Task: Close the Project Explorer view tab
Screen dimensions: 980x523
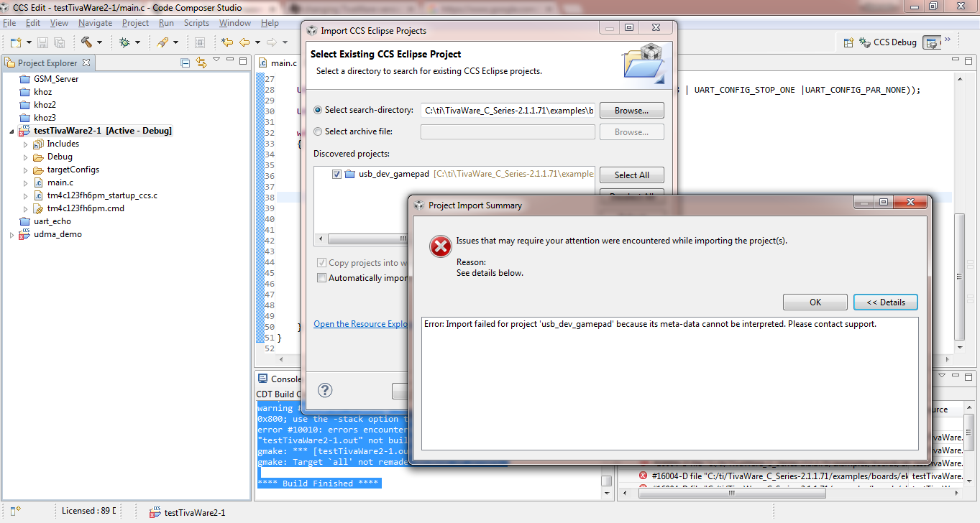Action: pyautogui.click(x=86, y=63)
